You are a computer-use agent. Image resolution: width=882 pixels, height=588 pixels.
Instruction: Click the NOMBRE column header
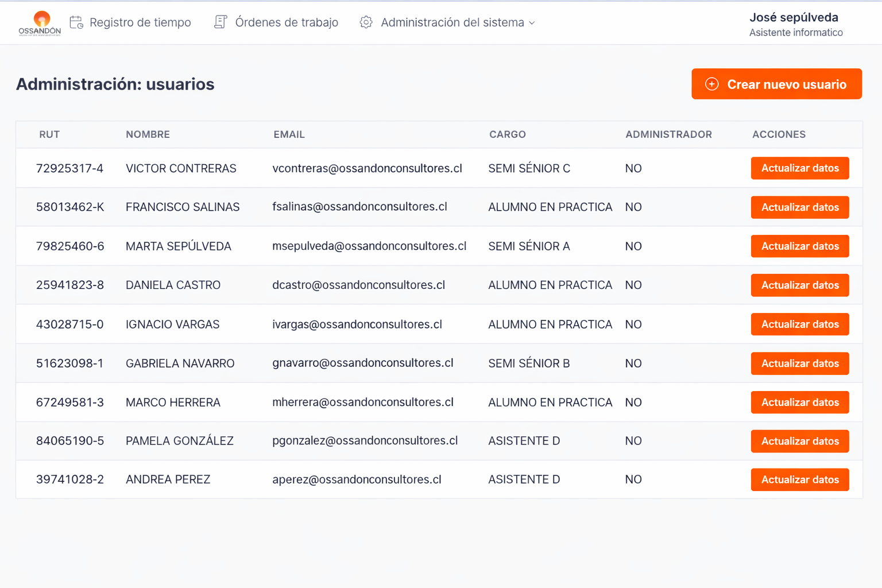coord(148,134)
